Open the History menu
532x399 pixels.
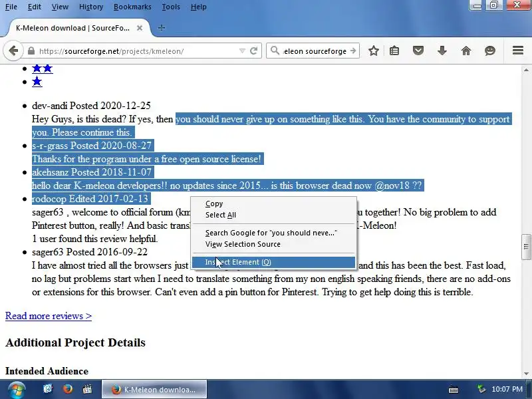(91, 7)
